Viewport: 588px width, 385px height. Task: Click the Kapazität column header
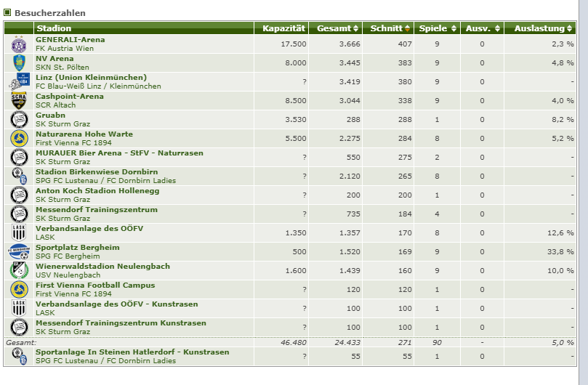point(281,28)
